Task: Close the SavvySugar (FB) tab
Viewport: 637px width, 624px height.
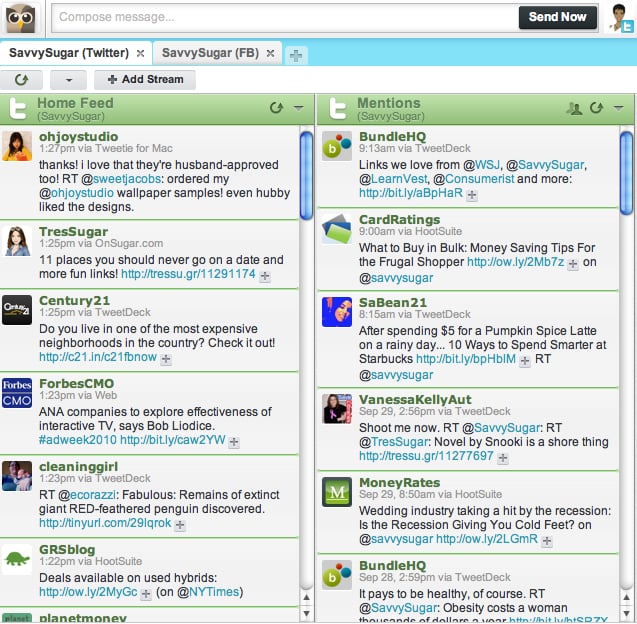Action: click(x=270, y=53)
